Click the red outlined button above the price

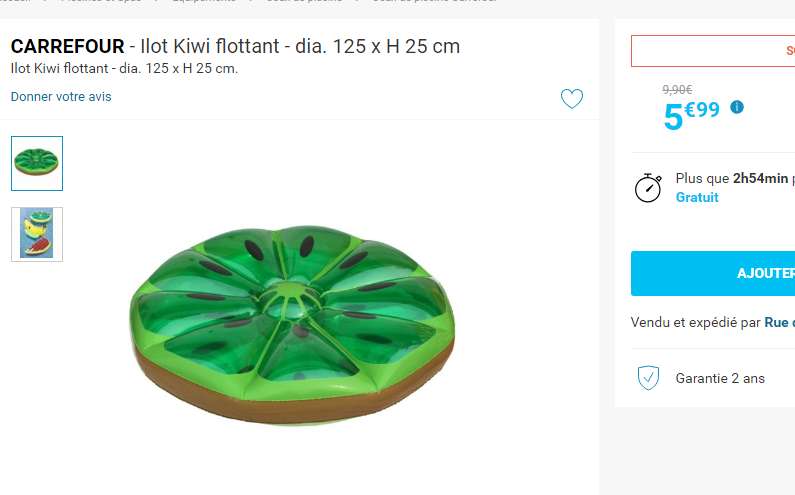coord(713,51)
